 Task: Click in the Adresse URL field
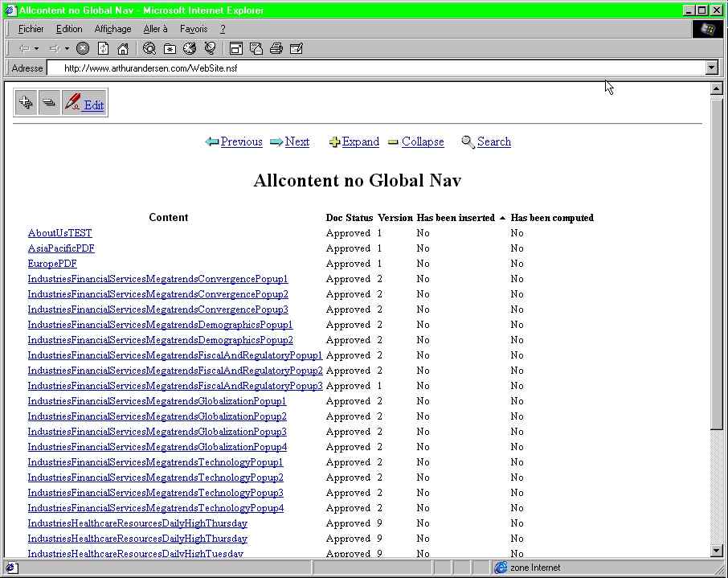pyautogui.click(x=376, y=68)
